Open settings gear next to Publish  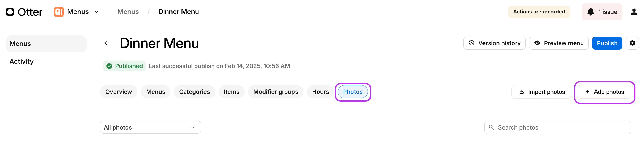pyautogui.click(x=632, y=43)
